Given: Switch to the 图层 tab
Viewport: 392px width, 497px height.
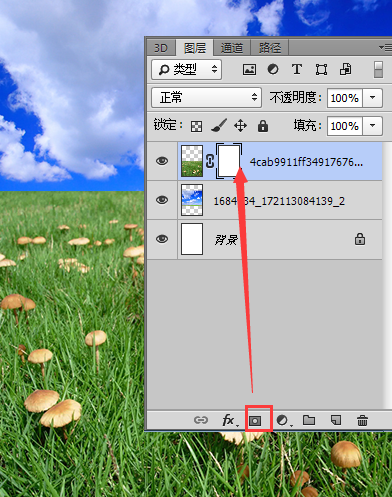Looking at the screenshot, I should click(x=195, y=48).
